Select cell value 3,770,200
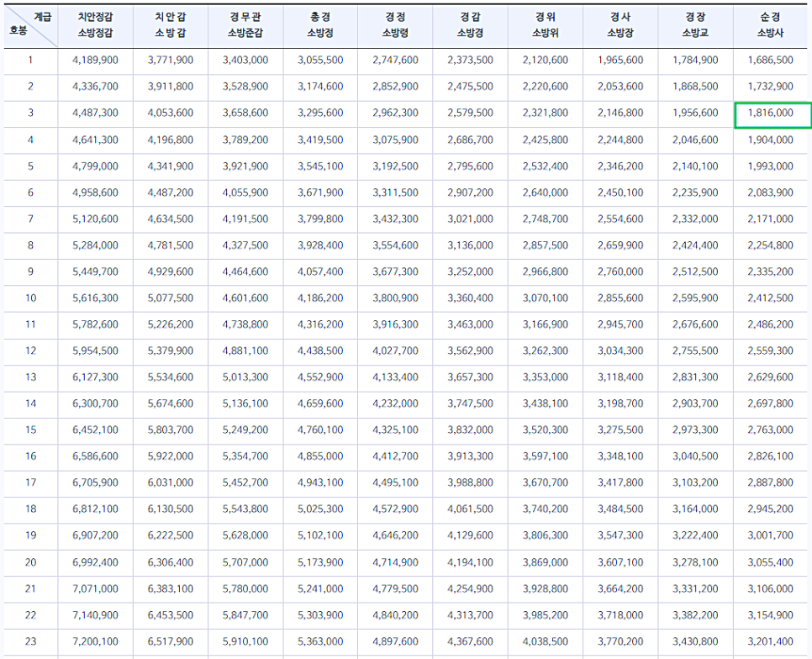Image resolution: width=812 pixels, height=659 pixels. [620, 642]
